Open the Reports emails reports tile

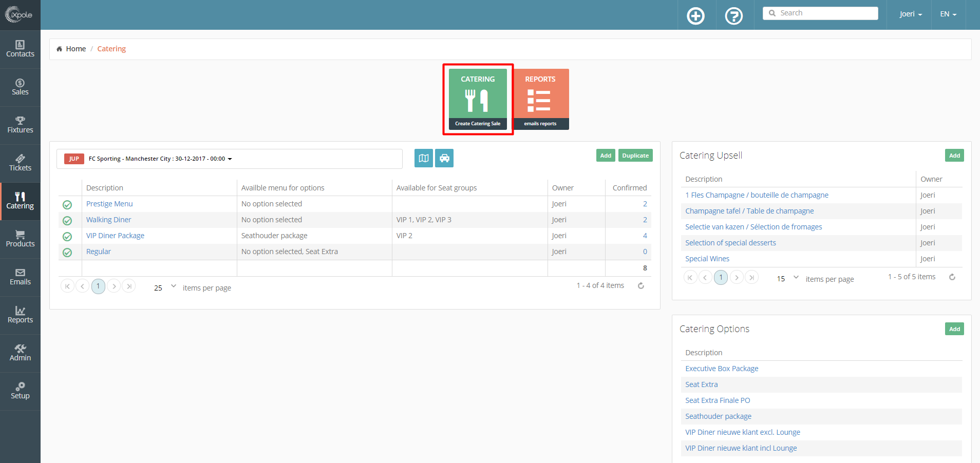pos(540,99)
